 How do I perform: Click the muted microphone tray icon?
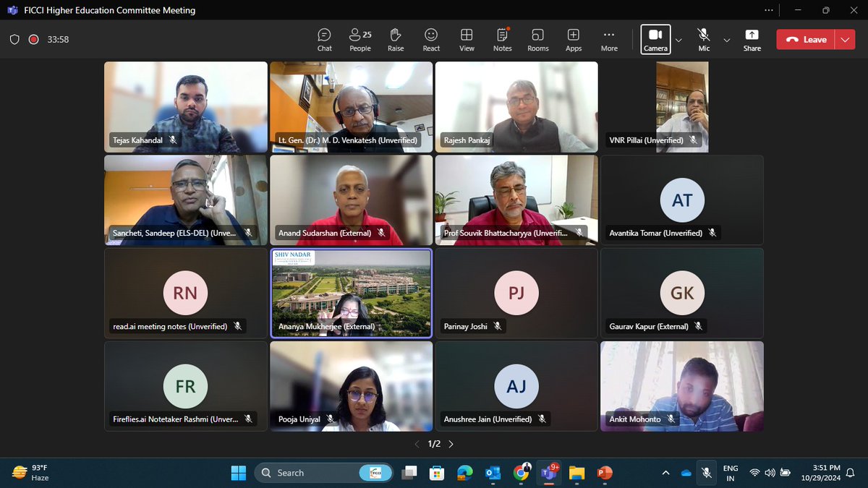pyautogui.click(x=707, y=473)
